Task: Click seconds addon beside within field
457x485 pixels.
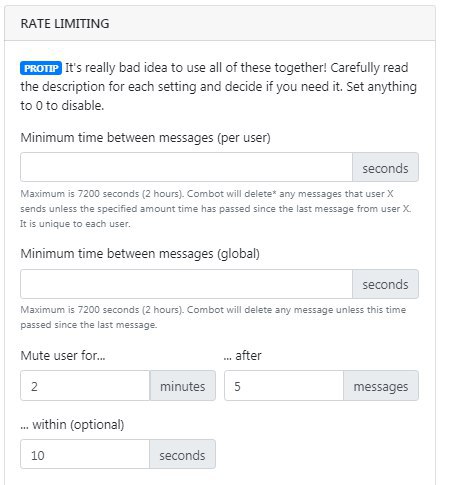Action: [x=182, y=454]
